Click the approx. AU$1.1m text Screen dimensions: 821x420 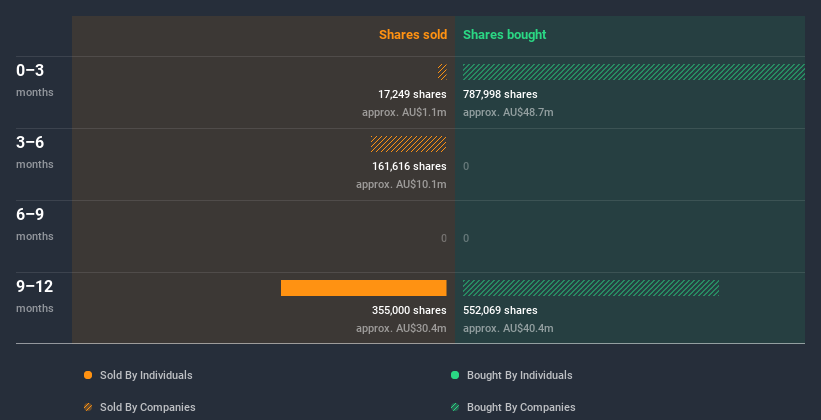click(x=404, y=112)
